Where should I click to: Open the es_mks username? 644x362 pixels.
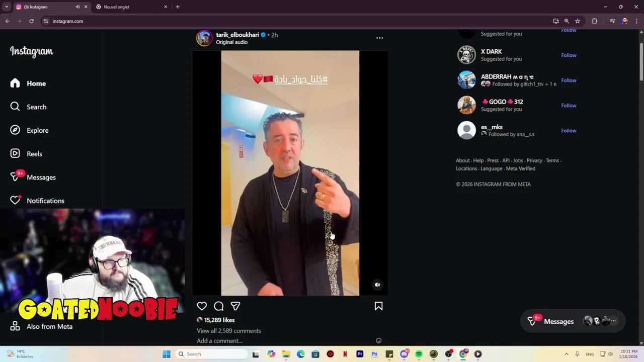pyautogui.click(x=492, y=127)
